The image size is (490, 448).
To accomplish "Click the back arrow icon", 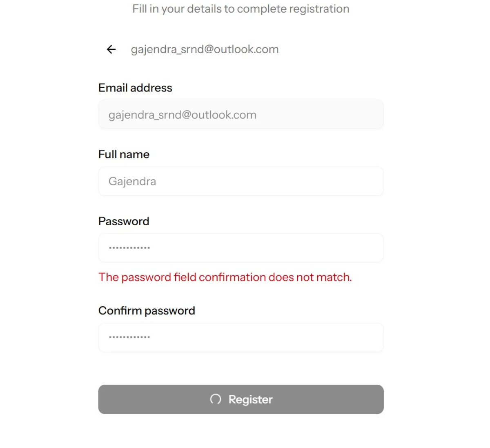I will pos(111,49).
